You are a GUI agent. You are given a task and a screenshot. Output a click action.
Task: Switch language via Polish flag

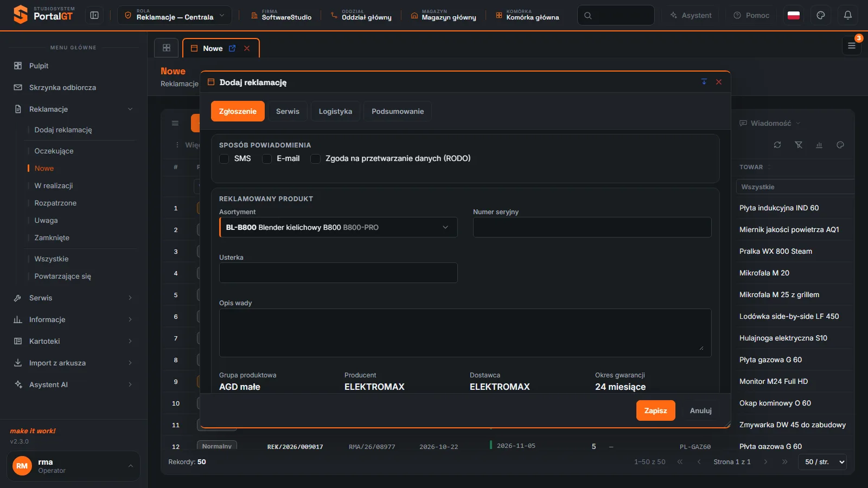coord(794,15)
